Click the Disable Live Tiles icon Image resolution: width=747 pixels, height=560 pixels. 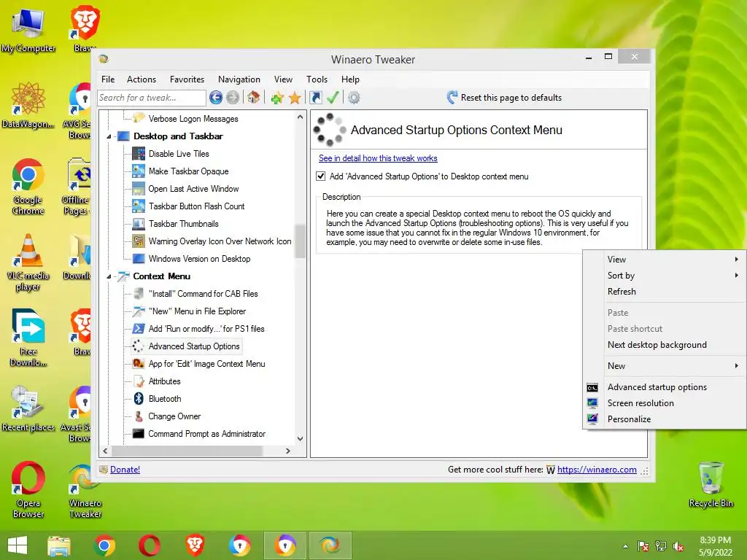click(x=139, y=154)
